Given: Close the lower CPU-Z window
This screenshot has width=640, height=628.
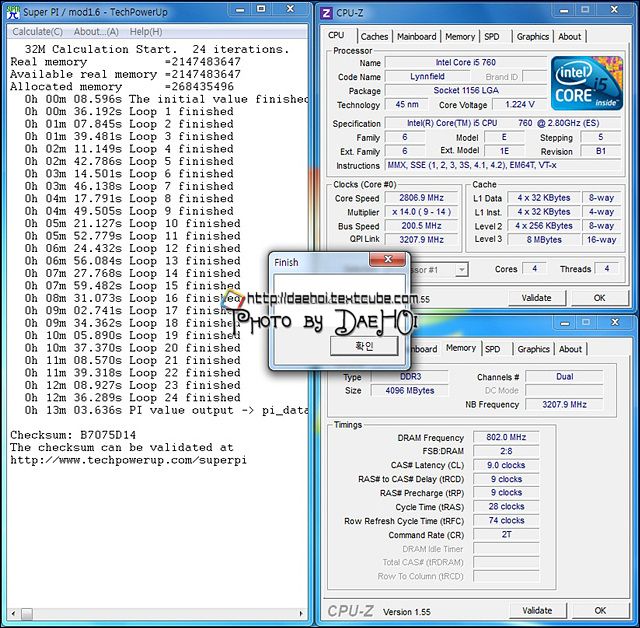Looking at the screenshot, I should click(615, 323).
